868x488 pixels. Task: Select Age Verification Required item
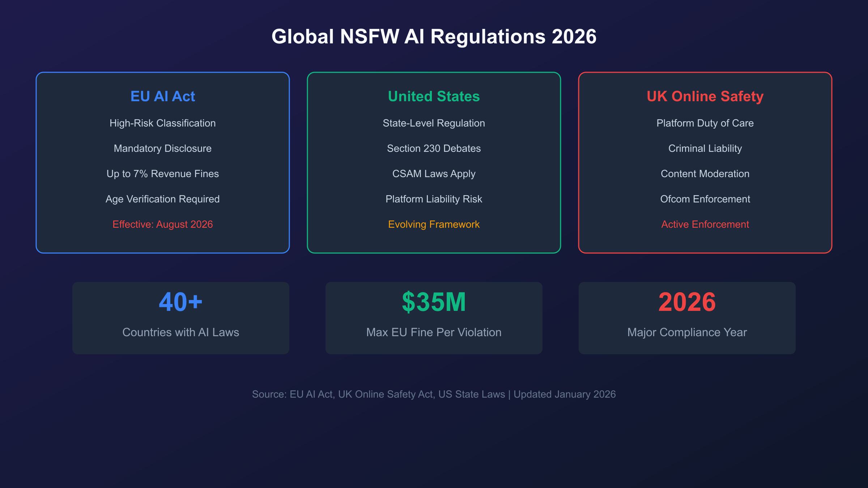click(162, 199)
